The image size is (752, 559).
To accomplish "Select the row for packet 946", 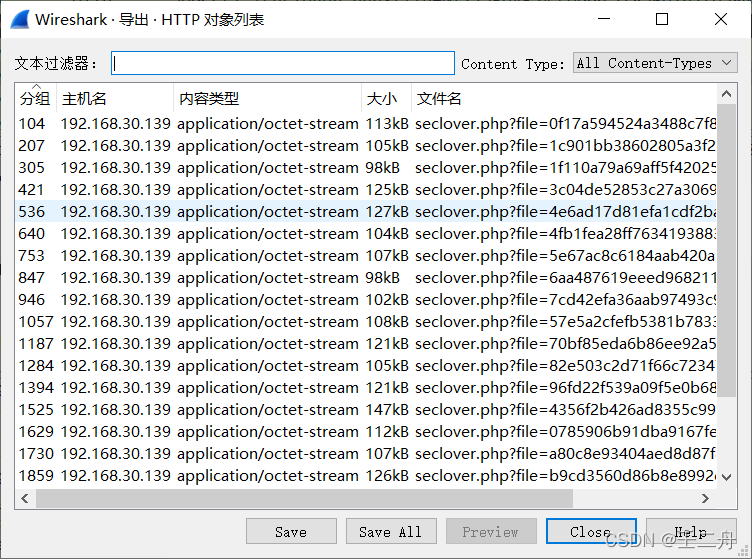I will pyautogui.click(x=366, y=300).
